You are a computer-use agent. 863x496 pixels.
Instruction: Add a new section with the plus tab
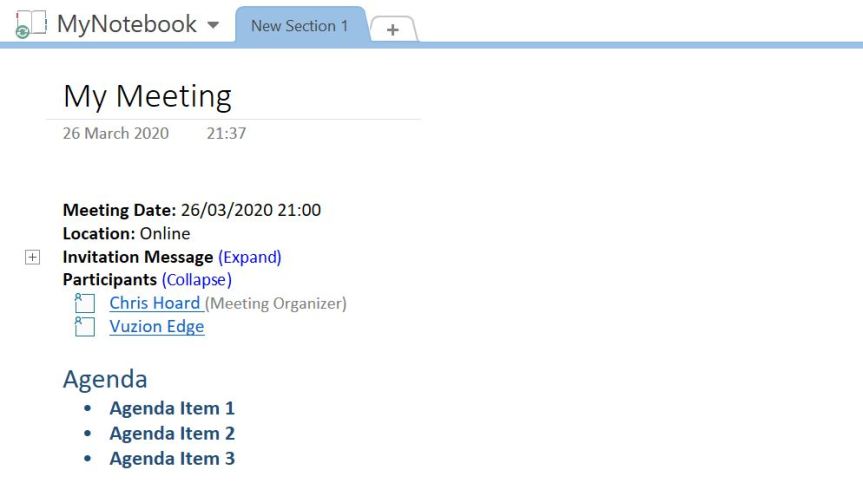pyautogui.click(x=393, y=30)
